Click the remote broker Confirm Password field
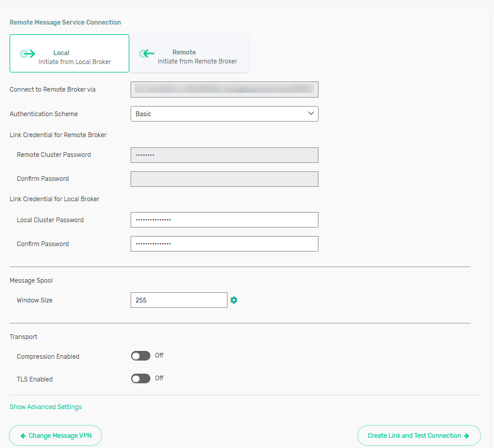Image resolution: width=494 pixels, height=448 pixels. 224,179
